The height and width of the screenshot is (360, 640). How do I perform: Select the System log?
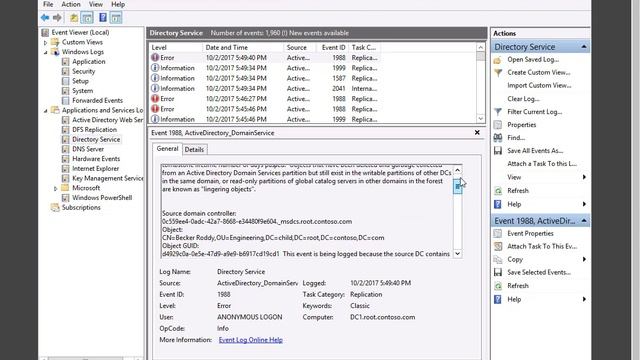point(82,91)
